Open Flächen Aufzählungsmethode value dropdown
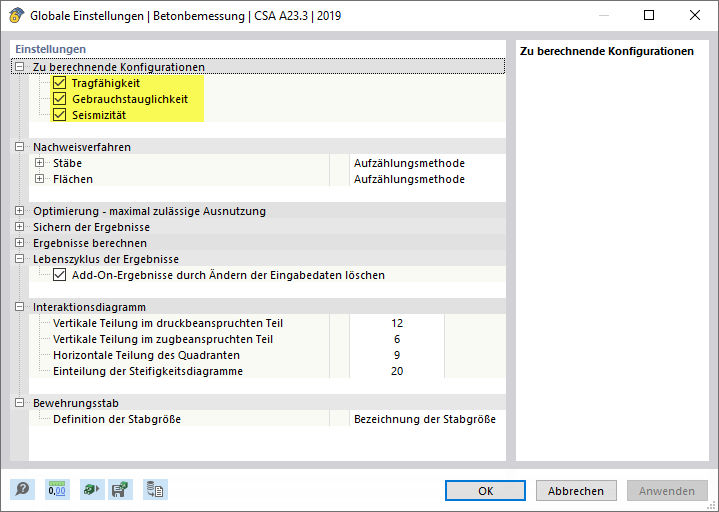 427,179
